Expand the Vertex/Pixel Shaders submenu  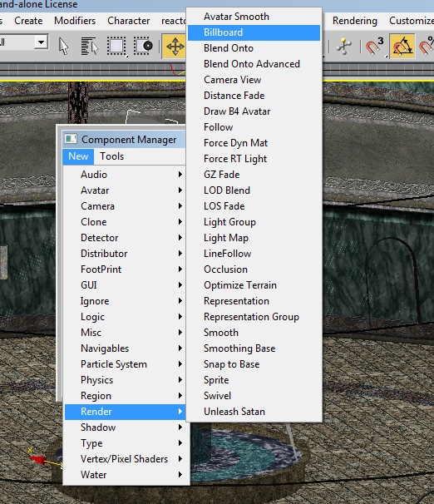click(x=125, y=459)
